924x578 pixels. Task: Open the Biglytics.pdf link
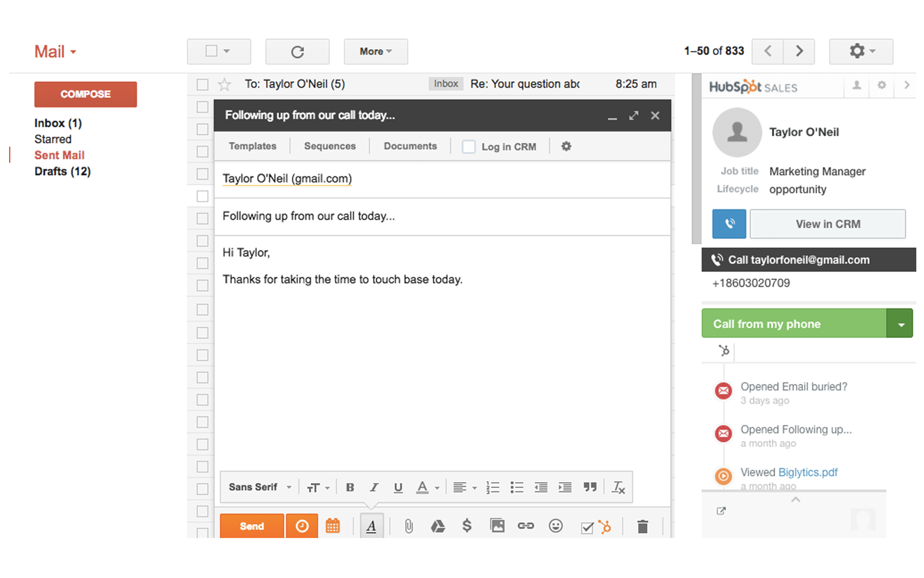point(808,473)
